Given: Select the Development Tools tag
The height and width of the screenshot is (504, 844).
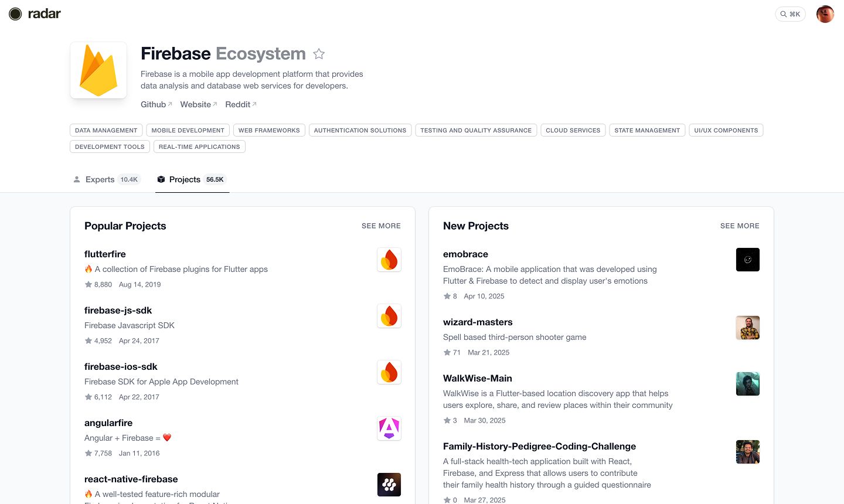Looking at the screenshot, I should [x=110, y=147].
